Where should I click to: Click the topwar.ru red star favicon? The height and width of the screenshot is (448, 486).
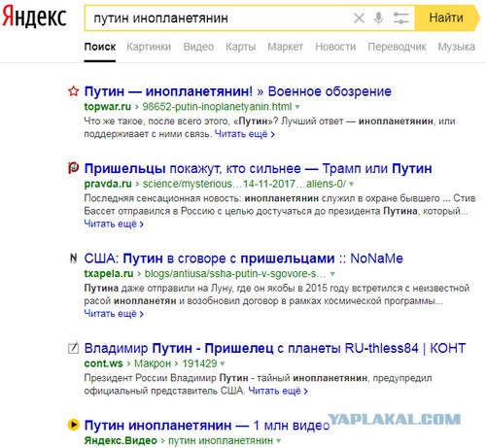(74, 91)
